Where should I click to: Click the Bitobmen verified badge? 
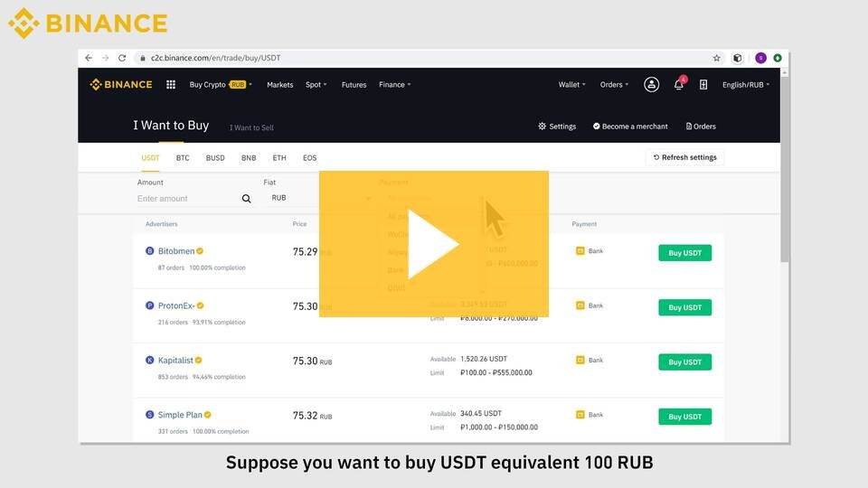pyautogui.click(x=200, y=250)
